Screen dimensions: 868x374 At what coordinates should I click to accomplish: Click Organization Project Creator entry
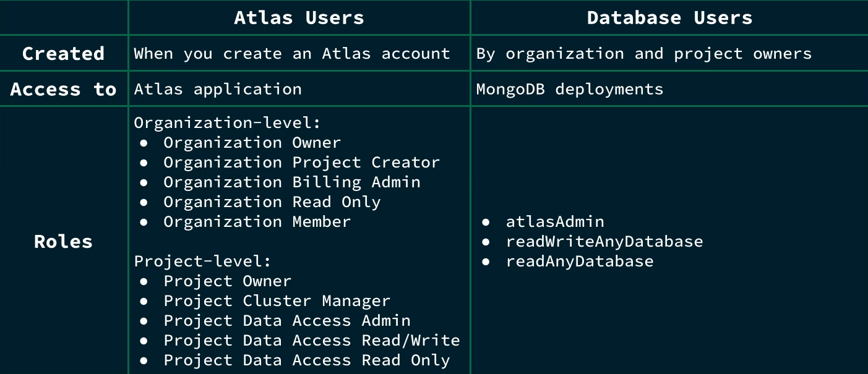point(301,163)
